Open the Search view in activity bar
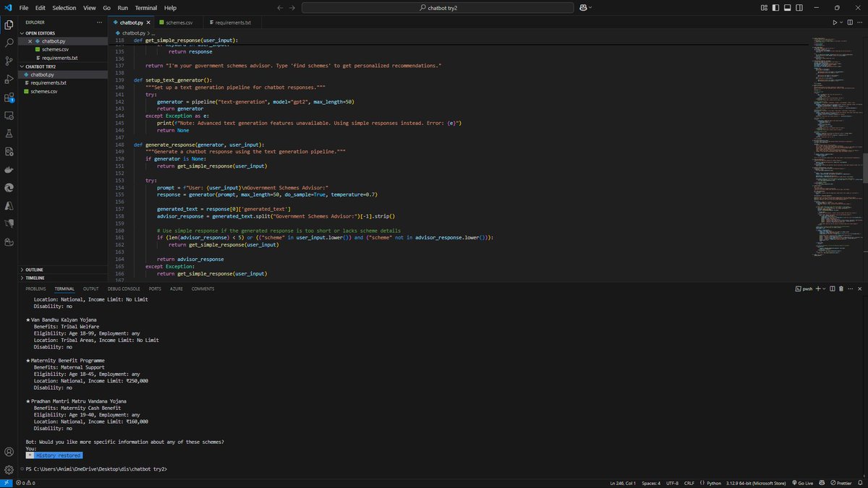 pyautogui.click(x=9, y=43)
